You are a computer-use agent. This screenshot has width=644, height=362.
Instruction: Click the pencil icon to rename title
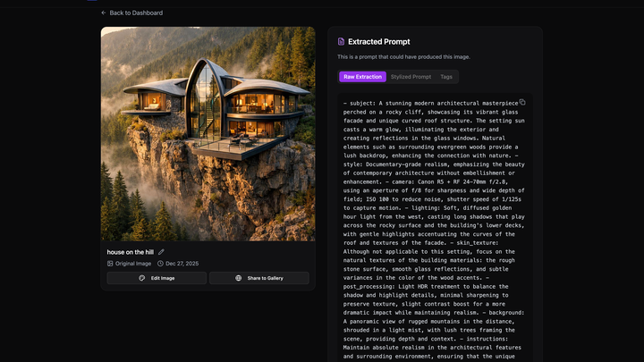pyautogui.click(x=161, y=252)
